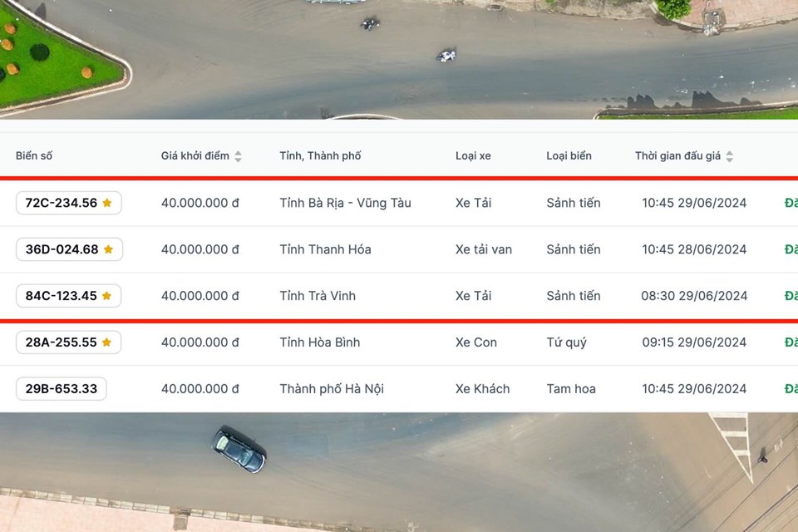Open license plate badge 36D-024.68
The width and height of the screenshot is (798, 532).
click(x=62, y=249)
